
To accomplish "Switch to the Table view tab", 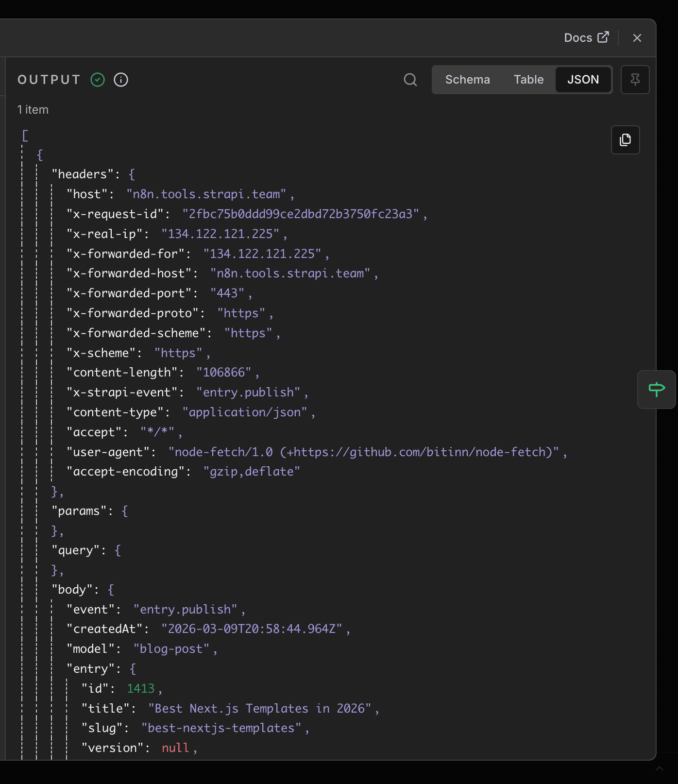I will pyautogui.click(x=528, y=80).
